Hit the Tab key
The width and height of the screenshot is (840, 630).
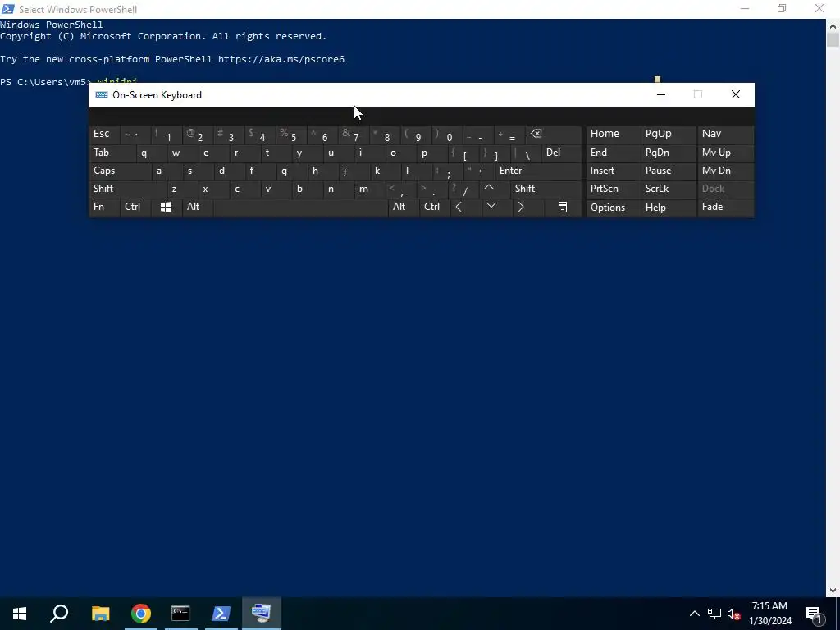(112, 153)
